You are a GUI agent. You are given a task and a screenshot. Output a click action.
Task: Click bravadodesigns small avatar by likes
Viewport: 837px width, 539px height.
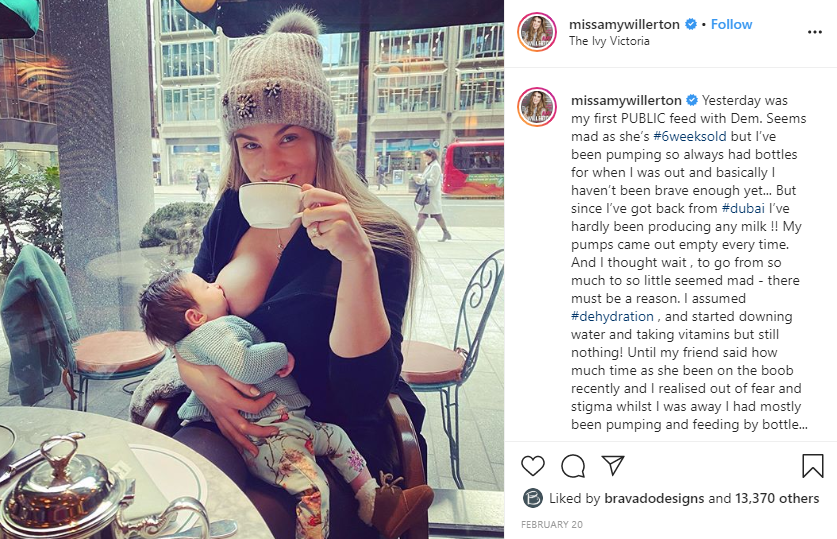coord(533,498)
